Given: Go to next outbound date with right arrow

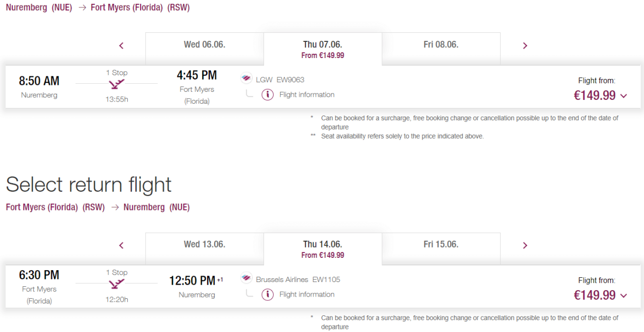Looking at the screenshot, I should pyautogui.click(x=525, y=46).
